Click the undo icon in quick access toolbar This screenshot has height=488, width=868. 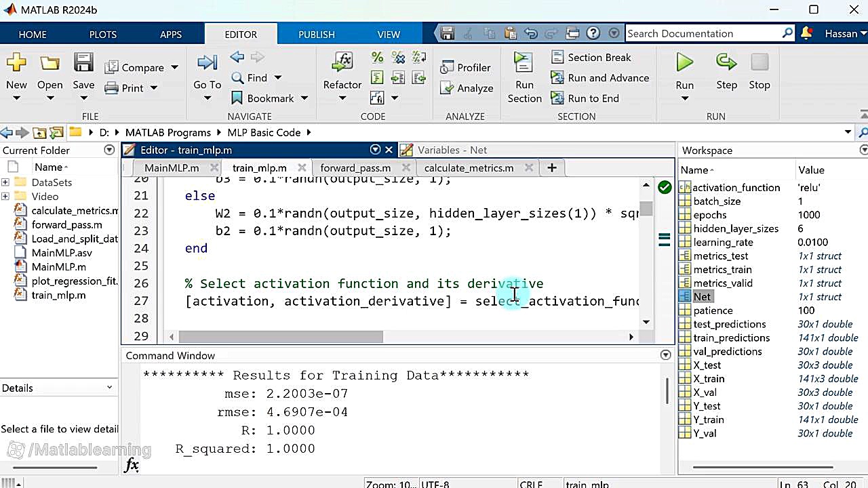(531, 33)
